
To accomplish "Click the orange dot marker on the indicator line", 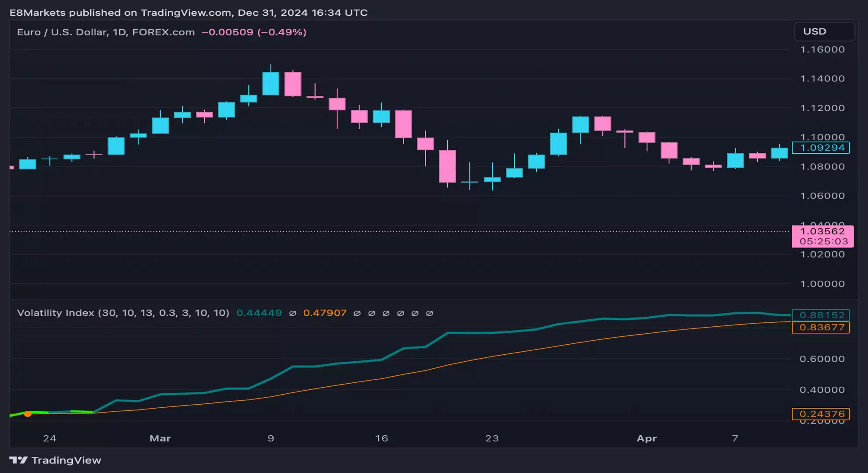I will 28,414.
